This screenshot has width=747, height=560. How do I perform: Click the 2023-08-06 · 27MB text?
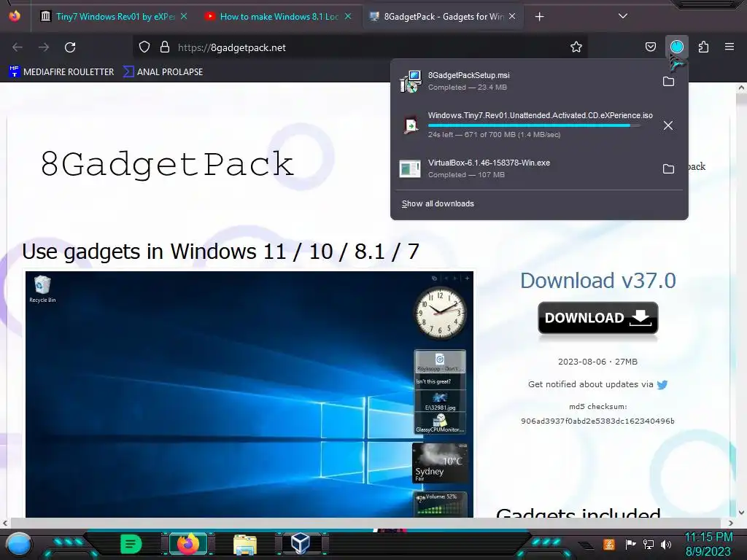[x=597, y=362]
